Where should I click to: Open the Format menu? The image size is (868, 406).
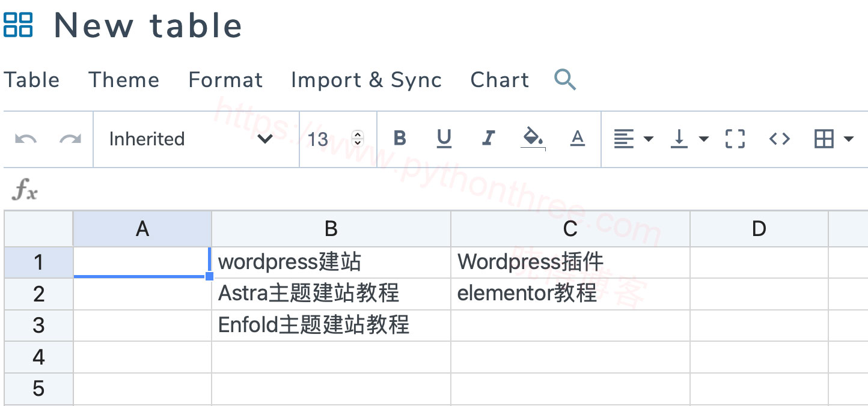point(225,80)
